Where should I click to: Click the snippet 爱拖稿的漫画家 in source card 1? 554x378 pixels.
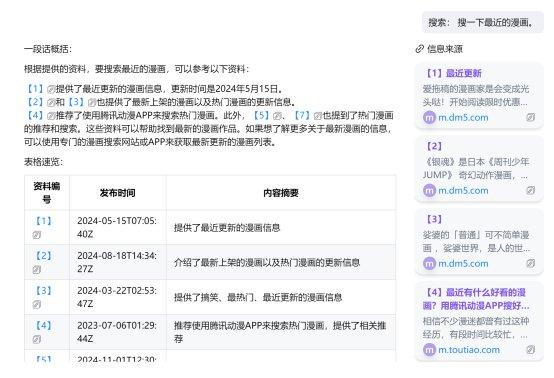[x=476, y=95]
